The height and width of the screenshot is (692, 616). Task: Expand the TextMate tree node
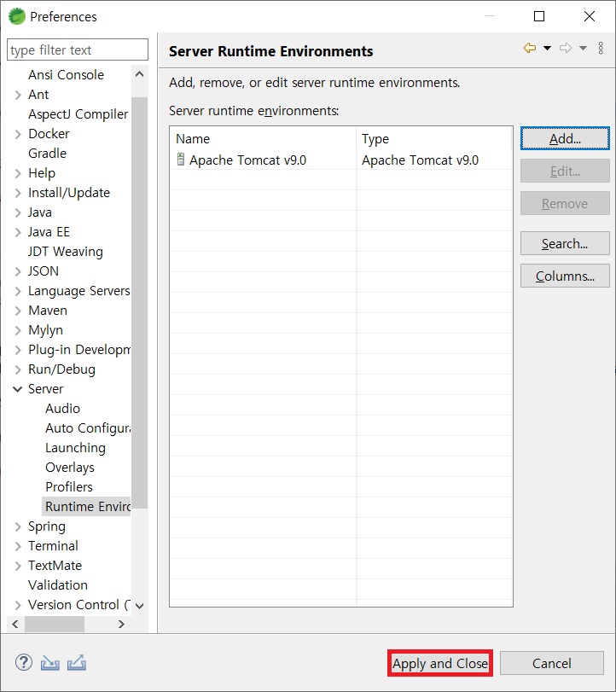click(18, 566)
